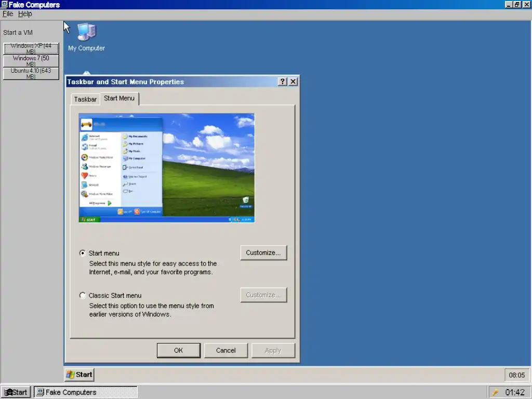Click the Start menu preview image
532x399 pixels.
pyautogui.click(x=167, y=168)
